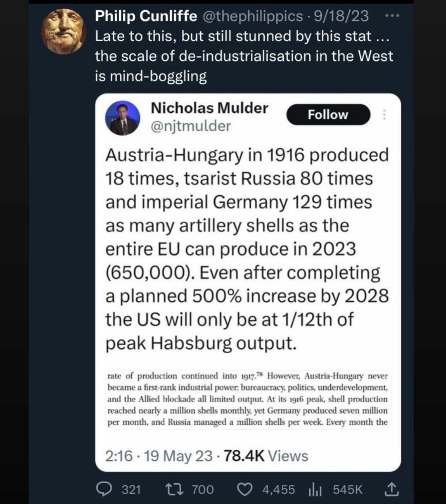Follow Nicholas Mulder
446x504 pixels.
pos(328,114)
